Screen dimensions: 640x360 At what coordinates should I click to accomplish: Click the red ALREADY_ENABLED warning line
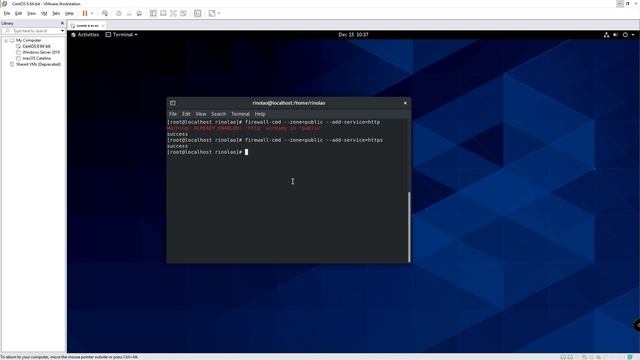(x=244, y=128)
